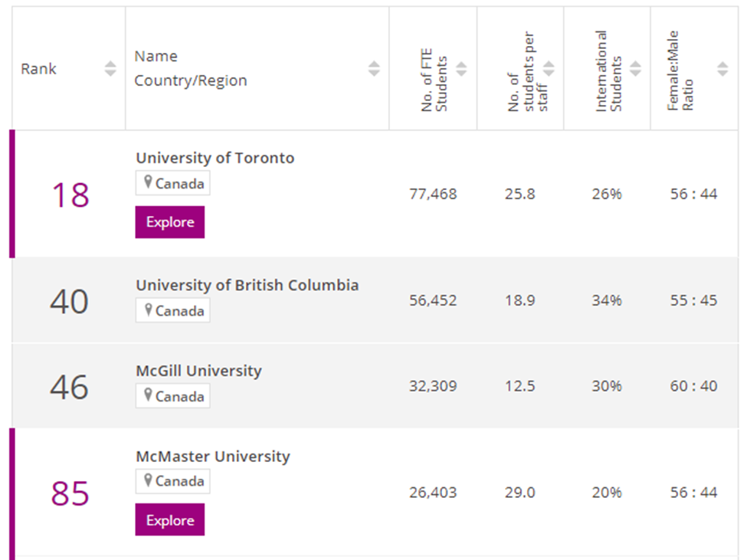Sort by students per staff arrows
Image resolution: width=747 pixels, height=560 pixels.
pyautogui.click(x=549, y=69)
